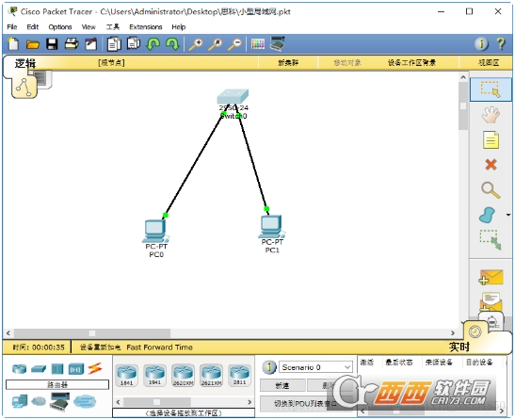Click 设备工作区背景 button

pyautogui.click(x=411, y=63)
